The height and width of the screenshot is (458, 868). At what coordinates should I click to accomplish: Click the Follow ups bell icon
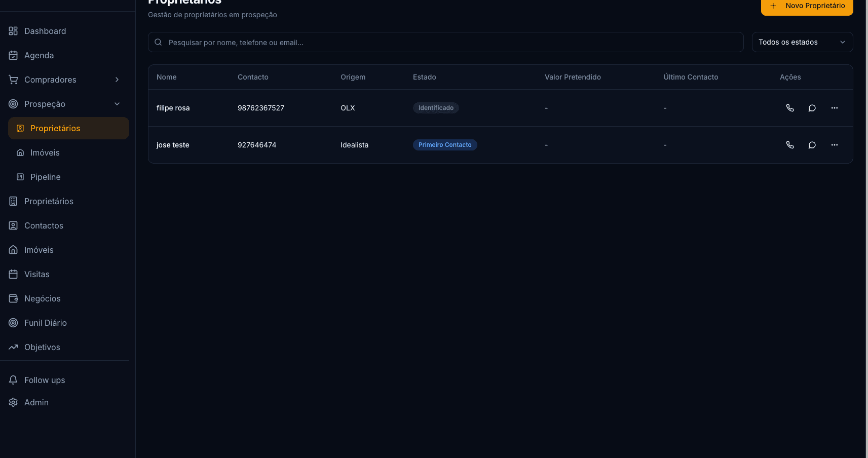point(13,380)
